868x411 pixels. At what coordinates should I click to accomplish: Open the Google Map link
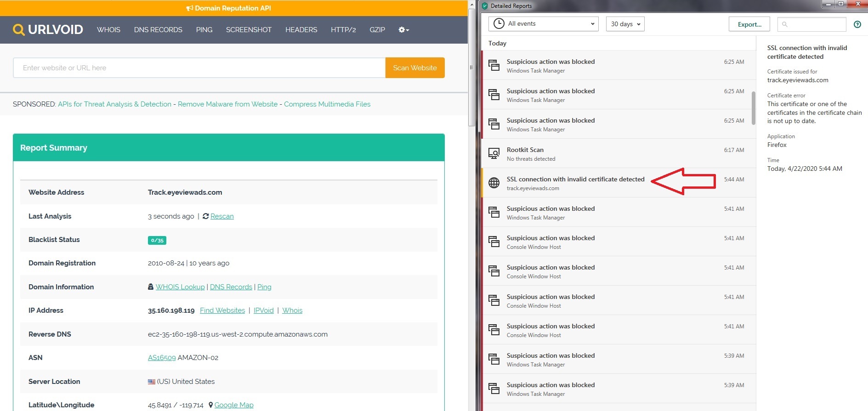(234, 405)
